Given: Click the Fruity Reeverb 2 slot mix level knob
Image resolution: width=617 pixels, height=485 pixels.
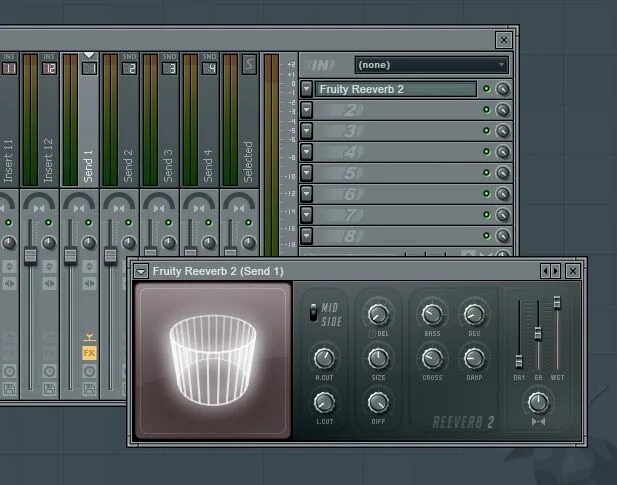Looking at the screenshot, I should point(503,89).
